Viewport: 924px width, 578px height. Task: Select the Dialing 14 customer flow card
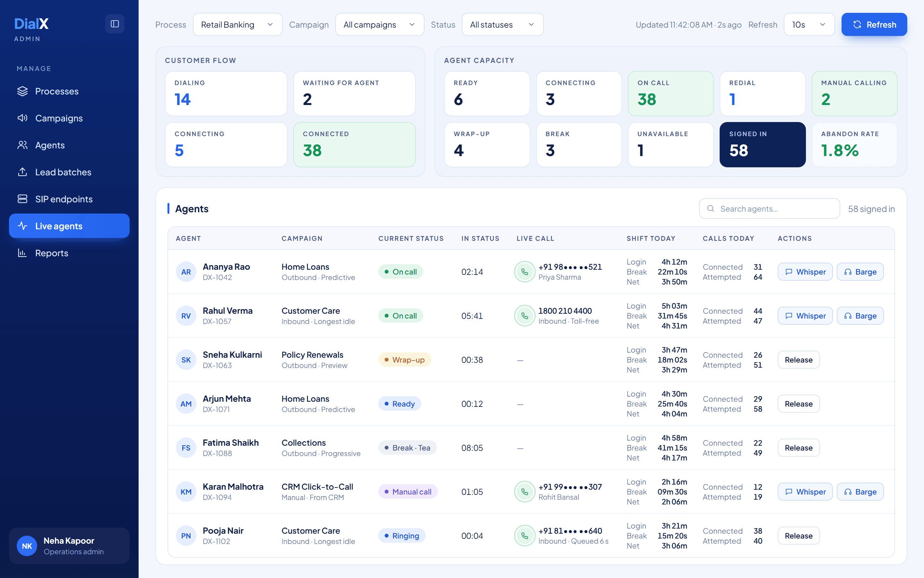tap(226, 94)
